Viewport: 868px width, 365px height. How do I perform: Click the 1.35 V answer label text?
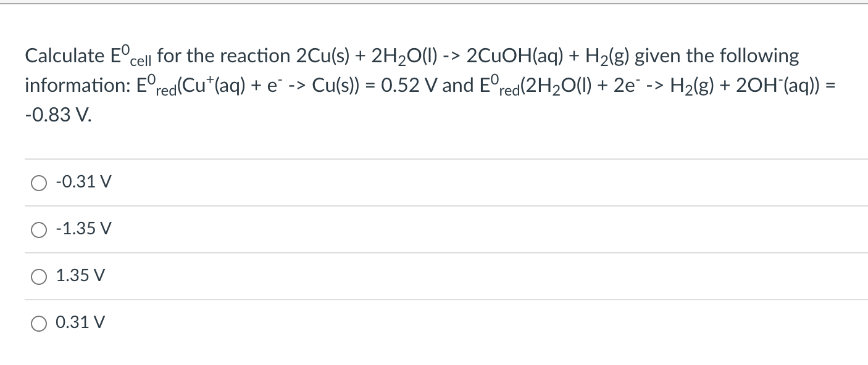79,275
